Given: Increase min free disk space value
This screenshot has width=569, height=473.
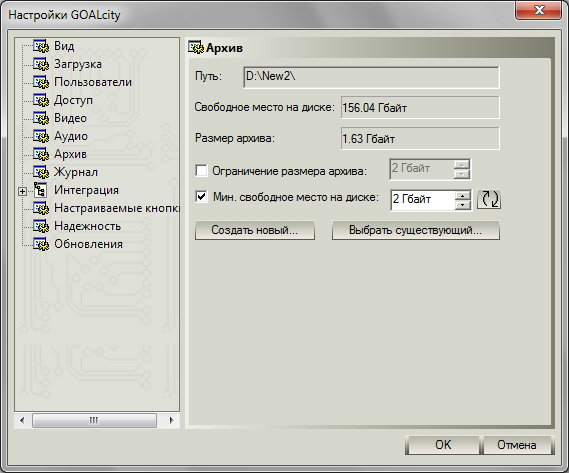Looking at the screenshot, I should pyautogui.click(x=462, y=196).
